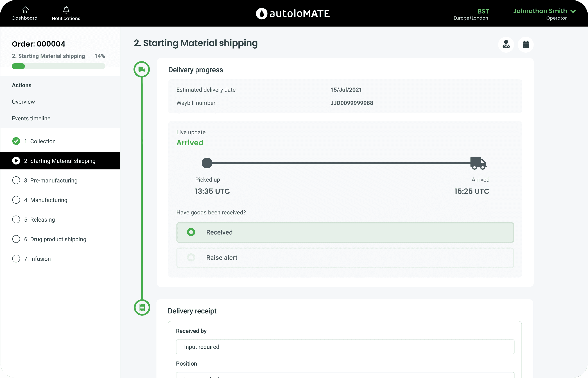Go to 4. Manufacturing step
The image size is (588, 378).
pyautogui.click(x=46, y=200)
